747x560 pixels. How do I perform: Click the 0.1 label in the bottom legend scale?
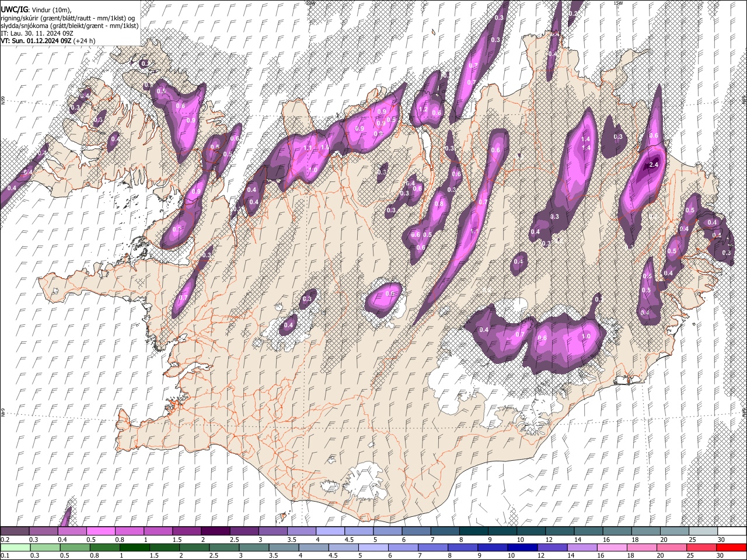click(5, 555)
